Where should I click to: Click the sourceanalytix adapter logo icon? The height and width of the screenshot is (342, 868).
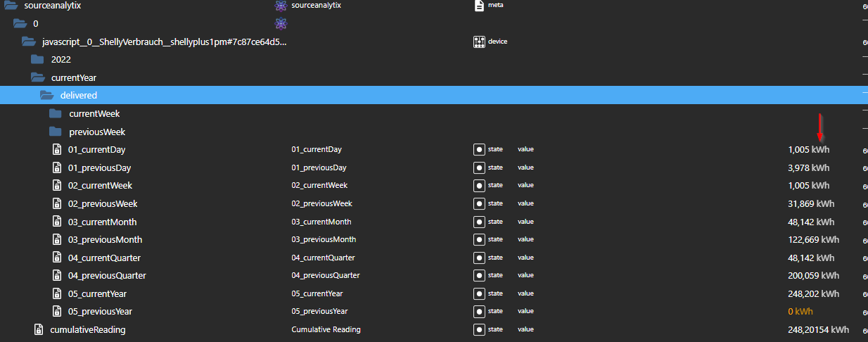281,6
